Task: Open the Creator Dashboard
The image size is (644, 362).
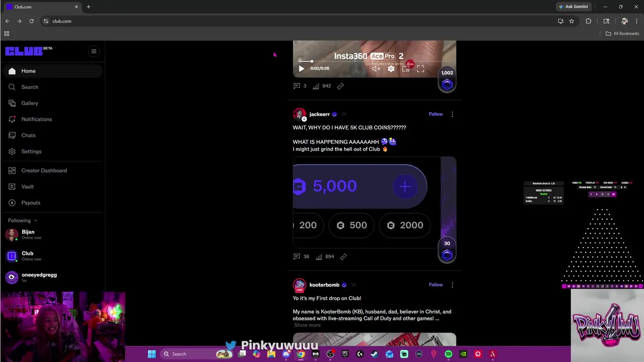Action: tap(52, 170)
